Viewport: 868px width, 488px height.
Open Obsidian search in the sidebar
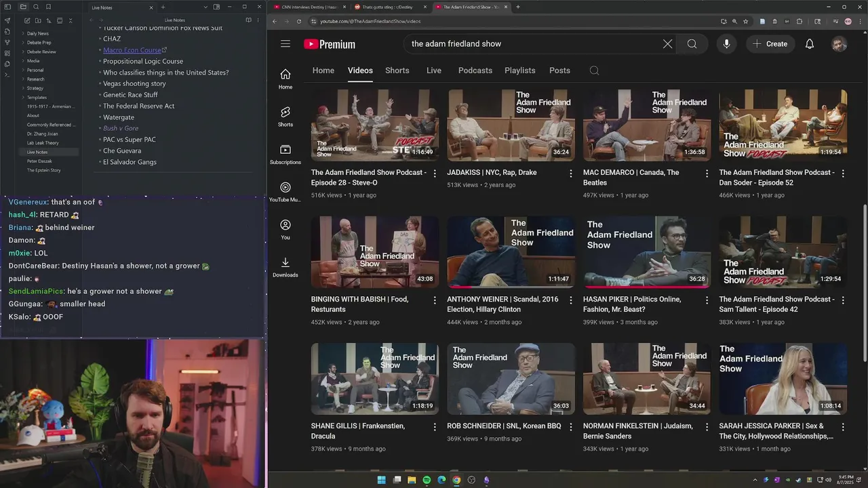coord(36,7)
